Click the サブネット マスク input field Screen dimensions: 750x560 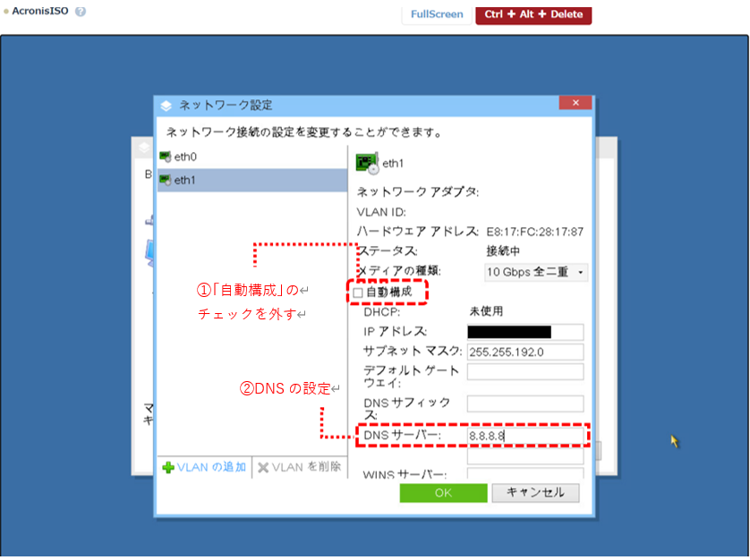tap(524, 352)
